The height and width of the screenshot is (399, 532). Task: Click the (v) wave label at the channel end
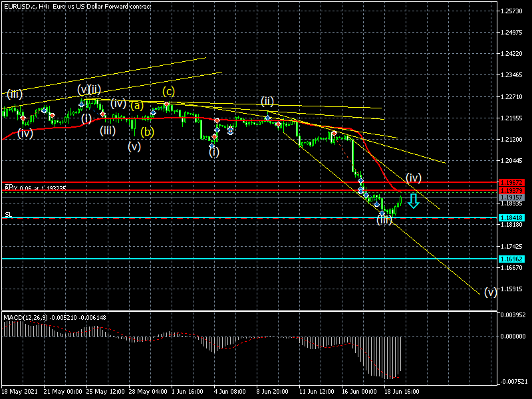click(491, 292)
